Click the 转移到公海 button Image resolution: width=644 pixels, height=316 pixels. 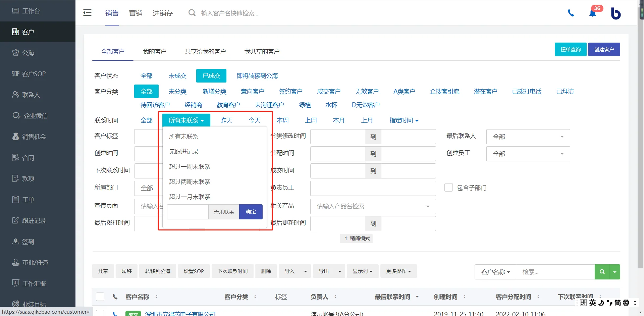158,271
